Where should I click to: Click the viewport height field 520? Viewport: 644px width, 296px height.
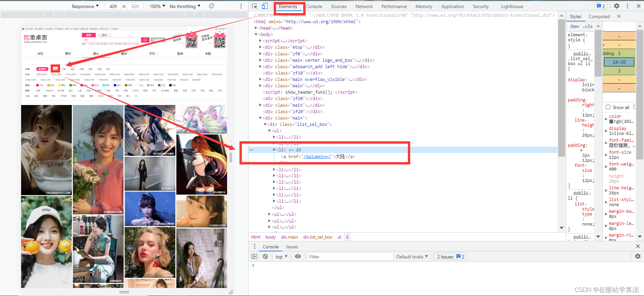[x=135, y=6]
